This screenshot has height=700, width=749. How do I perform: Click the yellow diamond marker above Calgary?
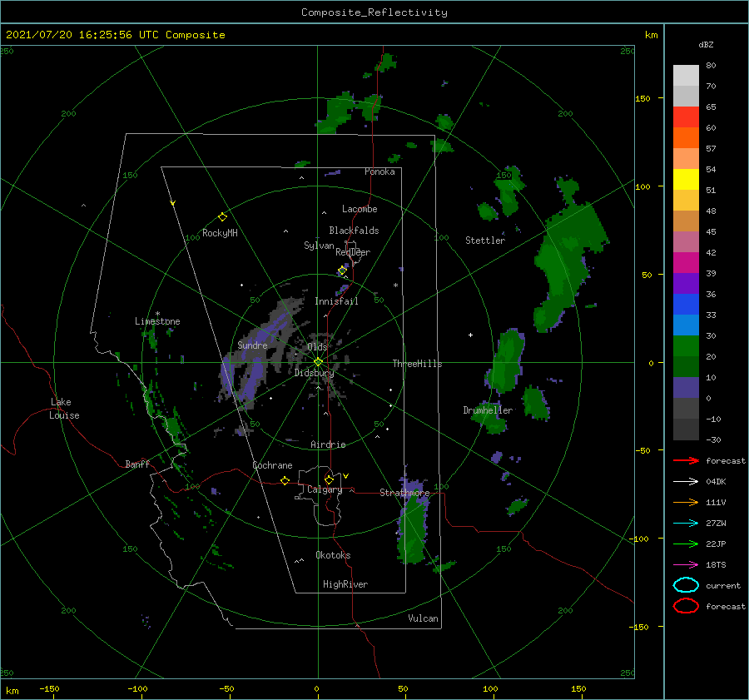[x=329, y=479]
